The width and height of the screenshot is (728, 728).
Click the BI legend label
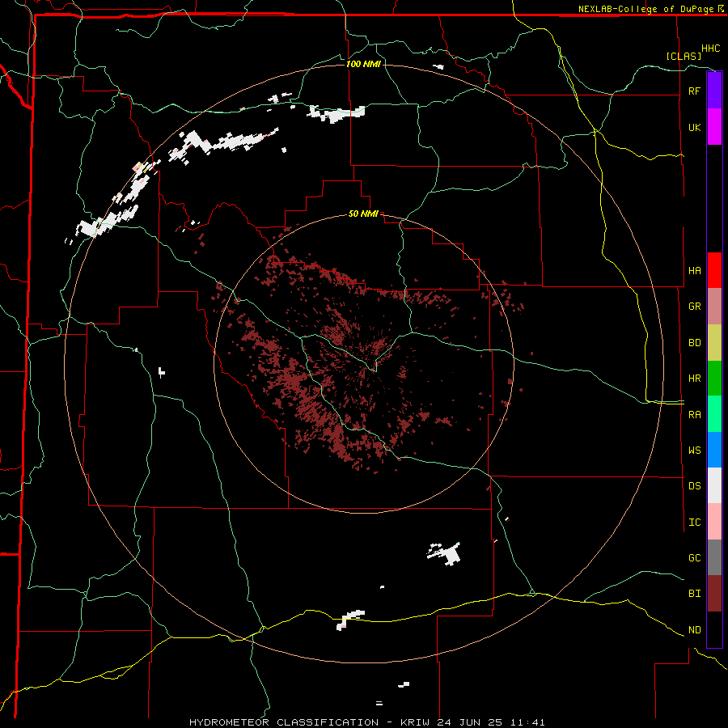click(694, 594)
